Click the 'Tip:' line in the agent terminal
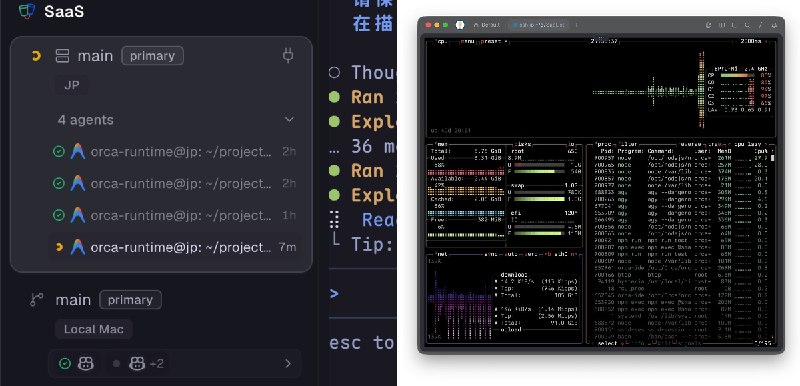The height and width of the screenshot is (386, 800). tap(371, 244)
